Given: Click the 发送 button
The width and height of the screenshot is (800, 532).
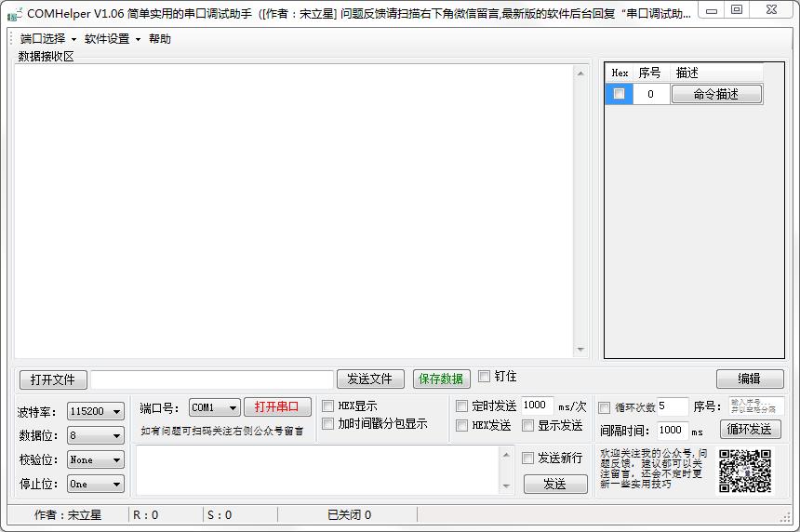Looking at the screenshot, I should click(555, 484).
